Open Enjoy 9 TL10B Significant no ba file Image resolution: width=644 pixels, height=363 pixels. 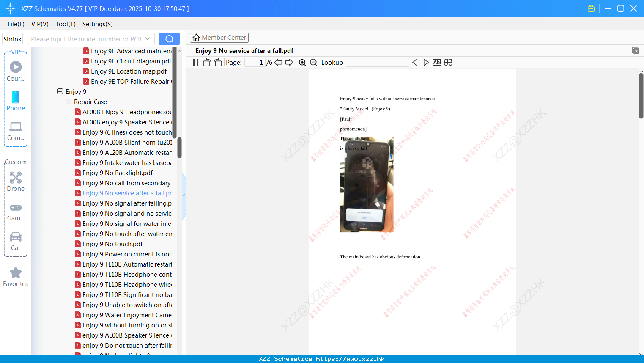click(123, 295)
